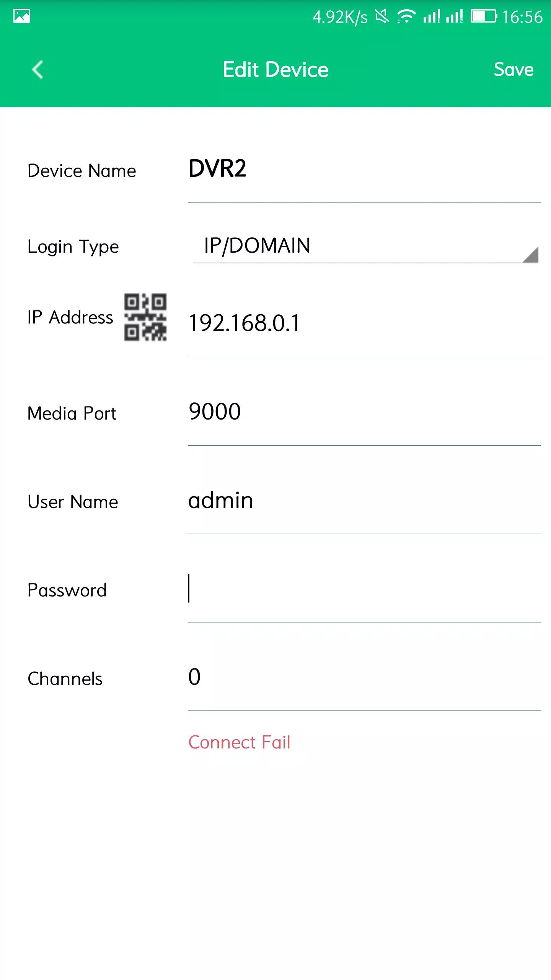Click the Login Type dropdown triangle arrow

click(x=531, y=255)
